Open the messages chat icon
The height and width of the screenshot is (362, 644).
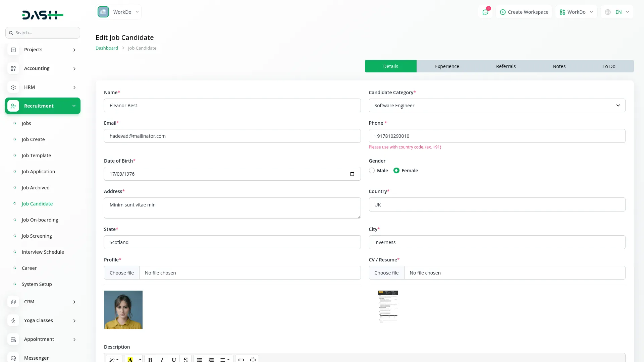coord(485,12)
